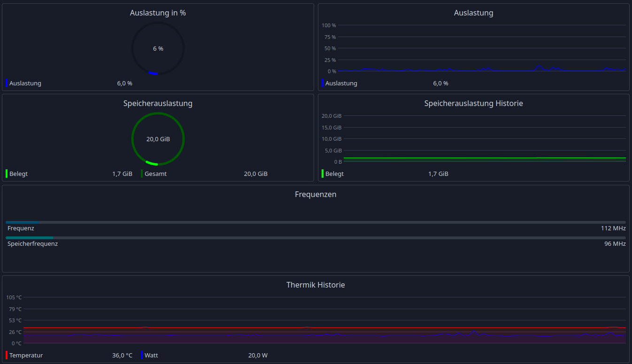
Task: Click the "5,0 GiB" axis label
Action: click(333, 151)
